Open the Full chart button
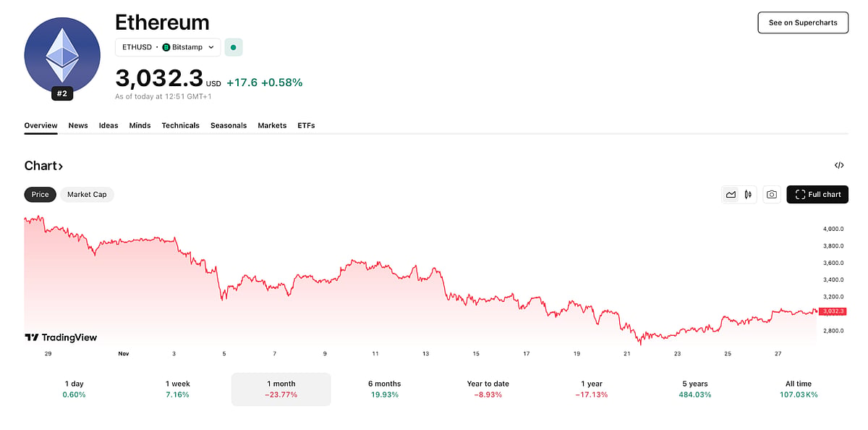 817,194
